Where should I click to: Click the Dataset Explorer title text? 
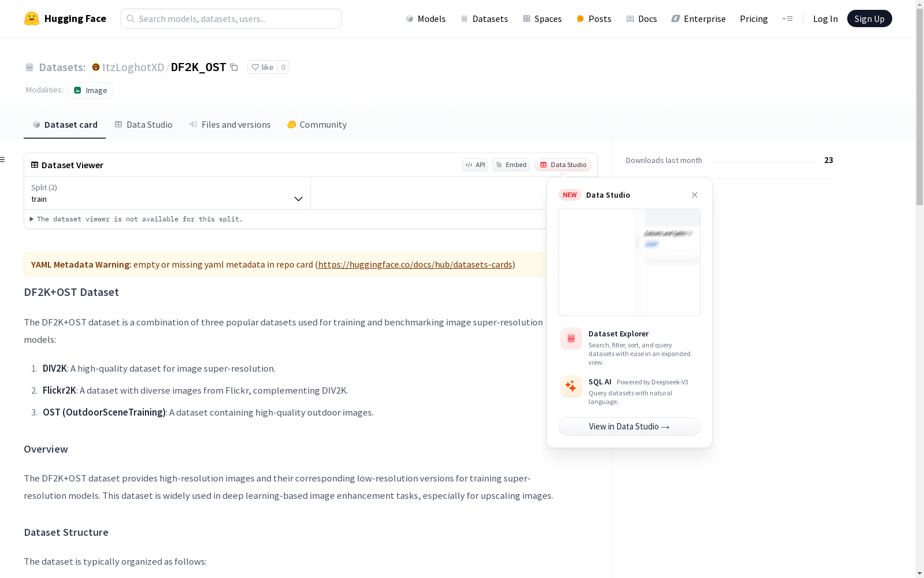tap(619, 334)
